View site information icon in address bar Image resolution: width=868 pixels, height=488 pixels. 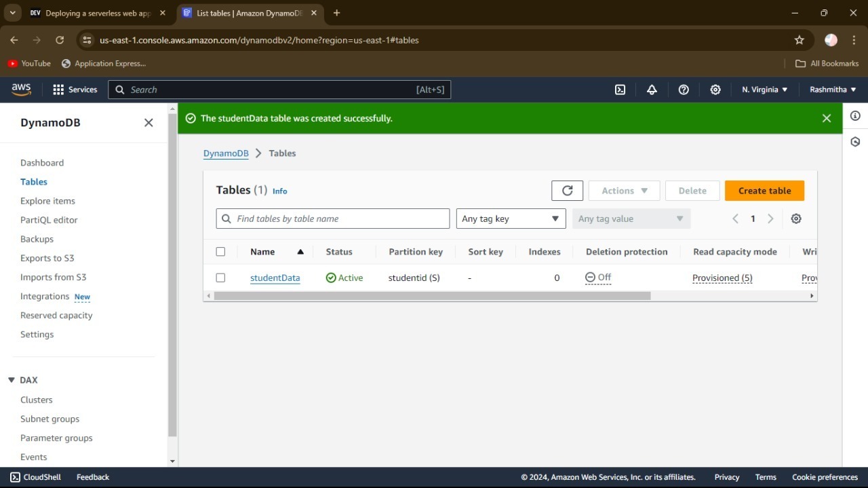click(x=87, y=40)
